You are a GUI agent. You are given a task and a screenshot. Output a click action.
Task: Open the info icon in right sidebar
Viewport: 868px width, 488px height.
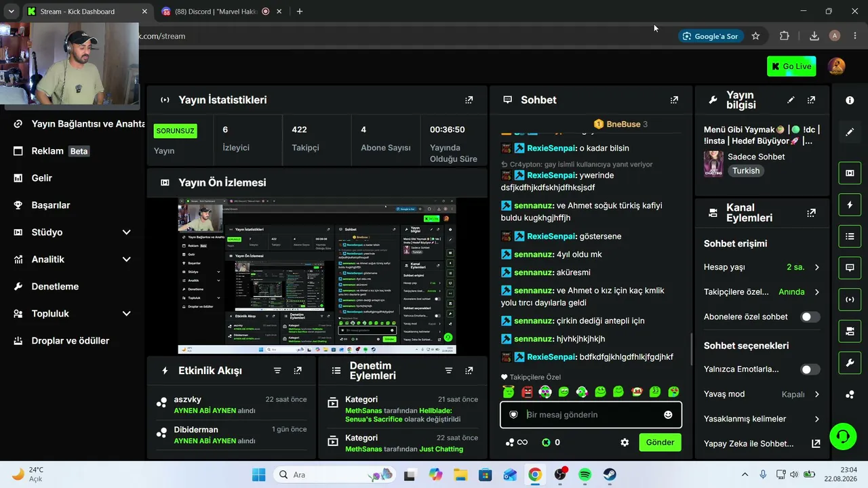[x=850, y=100]
